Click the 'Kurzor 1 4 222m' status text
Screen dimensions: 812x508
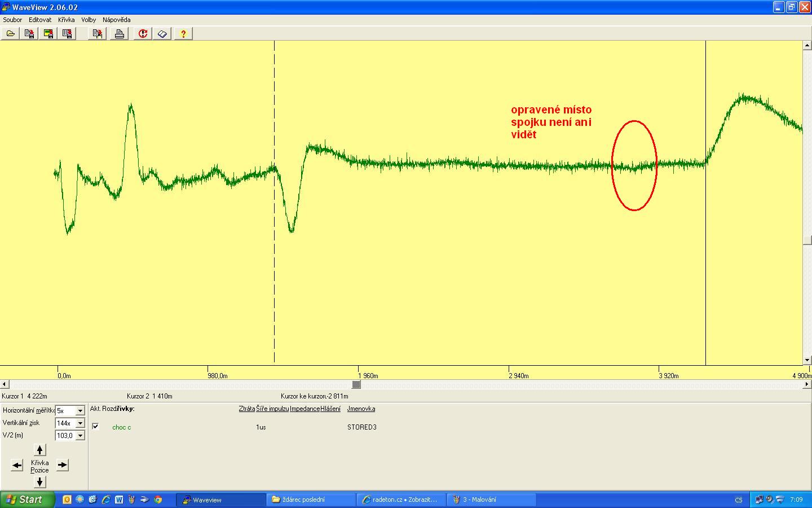click(x=25, y=396)
